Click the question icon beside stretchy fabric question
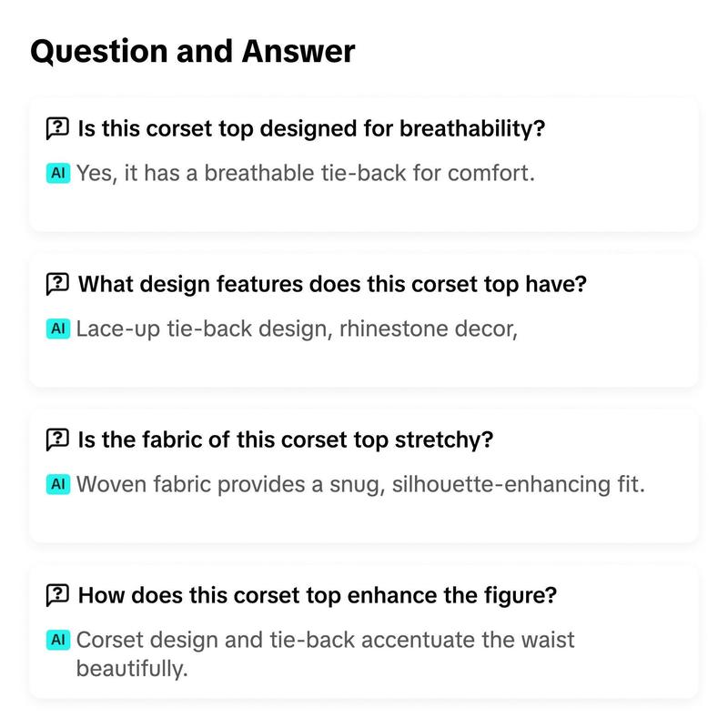Viewport: 728px width, 728px height. [x=57, y=440]
